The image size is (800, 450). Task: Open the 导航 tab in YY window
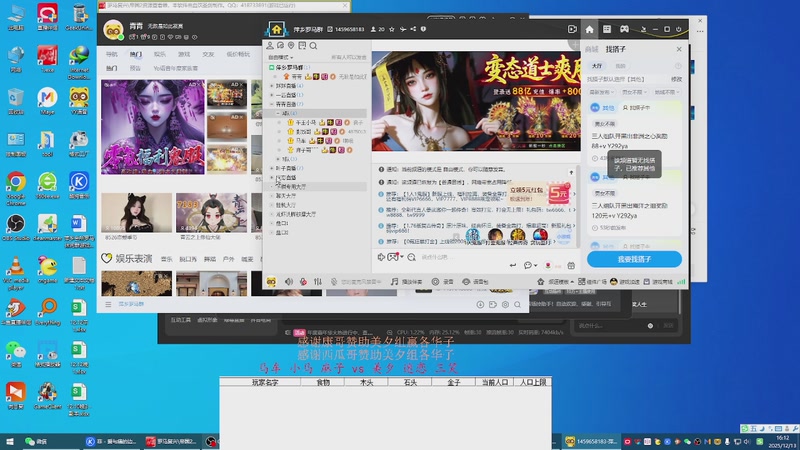point(111,54)
